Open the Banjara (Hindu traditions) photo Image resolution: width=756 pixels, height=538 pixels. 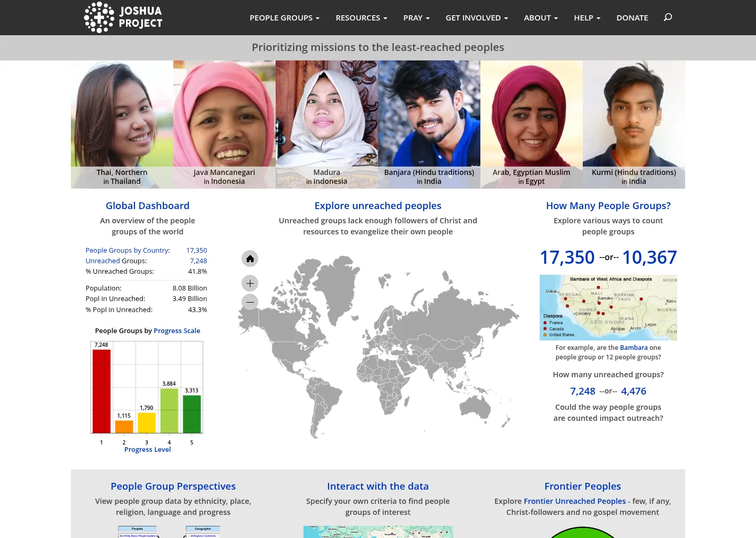[x=429, y=125]
